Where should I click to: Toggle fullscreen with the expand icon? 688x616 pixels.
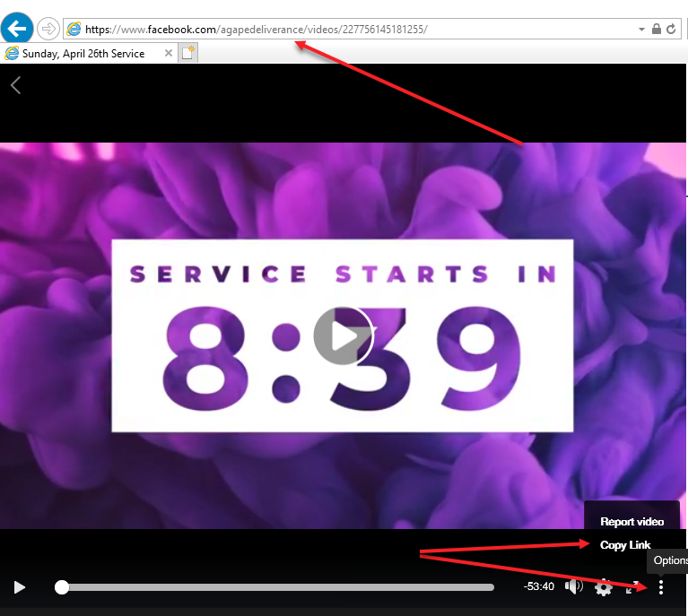[631, 587]
